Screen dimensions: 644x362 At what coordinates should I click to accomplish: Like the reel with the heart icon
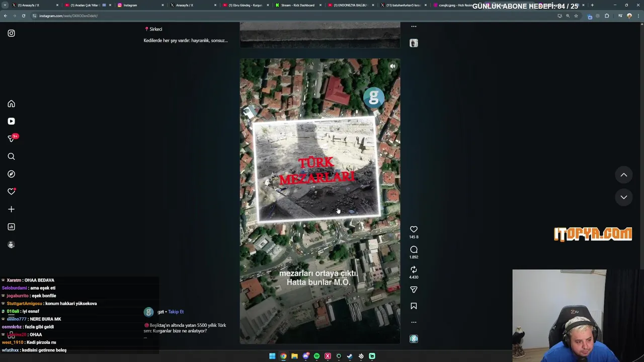[x=414, y=229]
